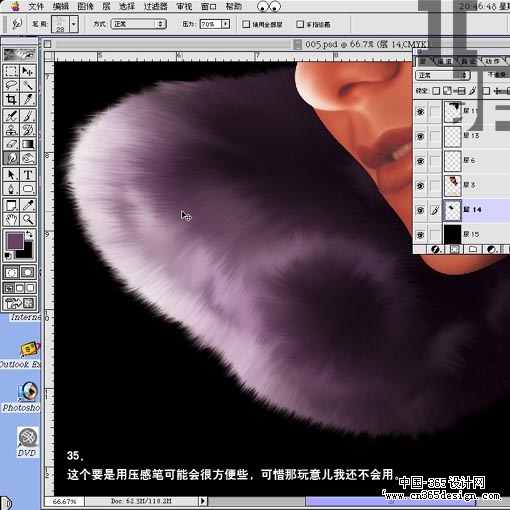Select the Crop tool
The width and height of the screenshot is (510, 510).
tap(11, 99)
